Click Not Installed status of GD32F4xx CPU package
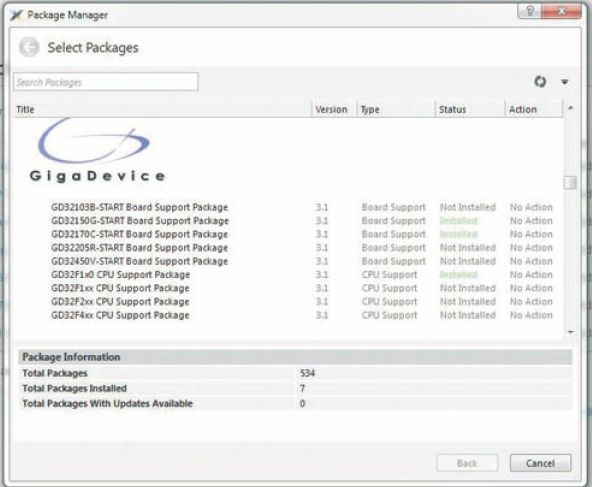The width and height of the screenshot is (592, 487). [x=468, y=315]
